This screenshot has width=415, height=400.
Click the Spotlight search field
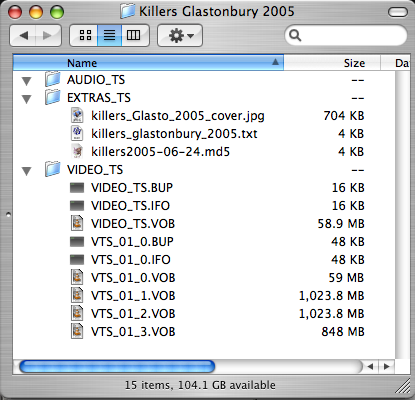click(x=346, y=35)
